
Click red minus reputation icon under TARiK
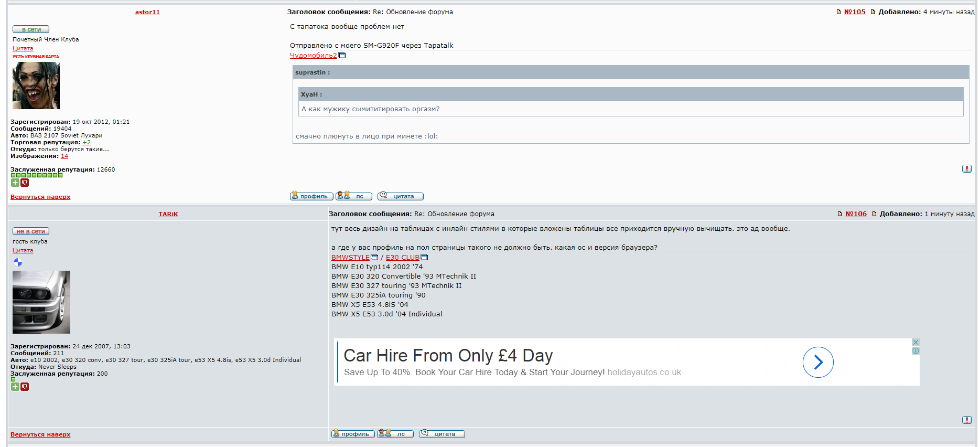pos(25,387)
